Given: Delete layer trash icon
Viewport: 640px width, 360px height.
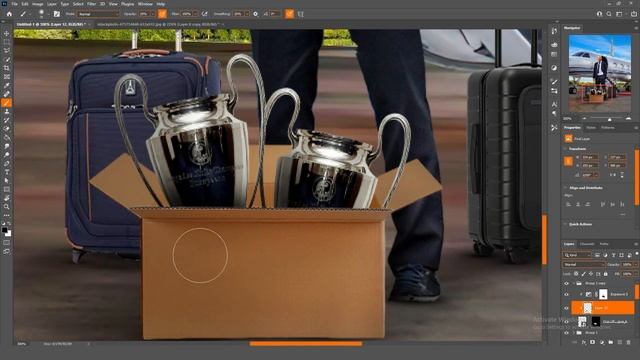Looking at the screenshot, I should point(629,342).
